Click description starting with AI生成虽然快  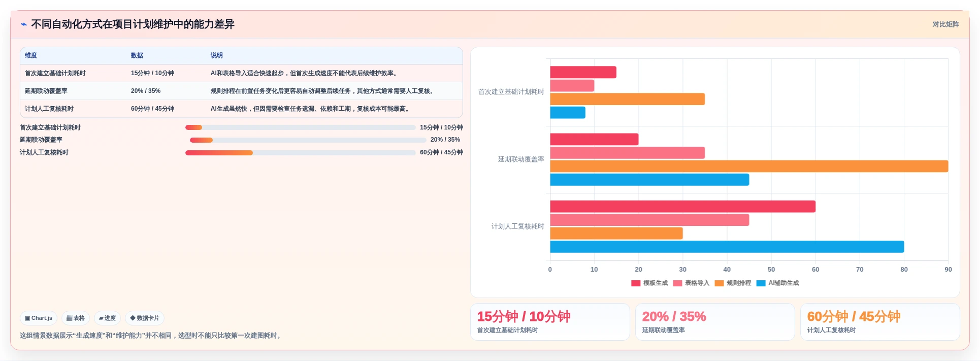point(311,109)
